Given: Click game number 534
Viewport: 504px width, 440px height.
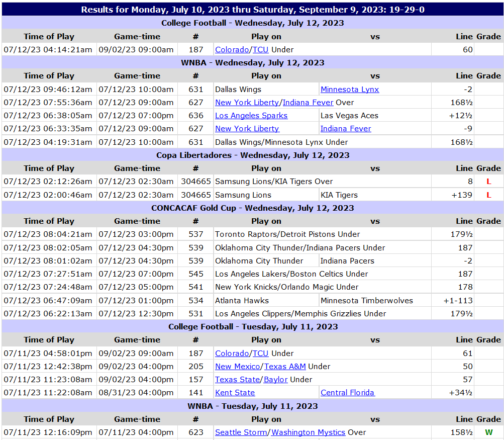Looking at the screenshot, I should pos(196,300).
